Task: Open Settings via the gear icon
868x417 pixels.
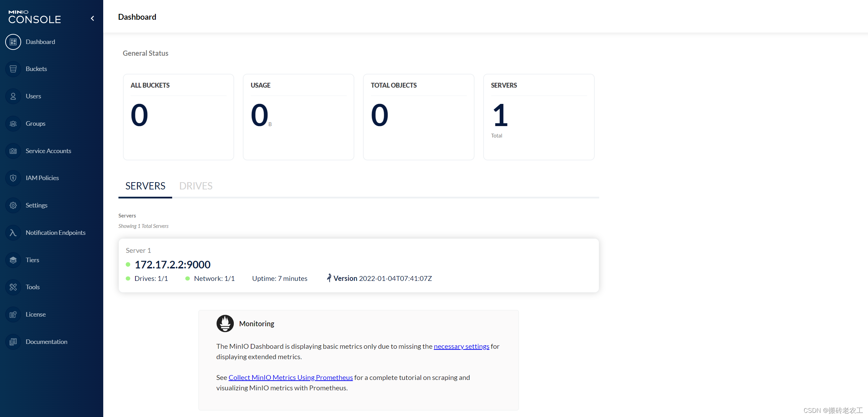Action: [13, 205]
